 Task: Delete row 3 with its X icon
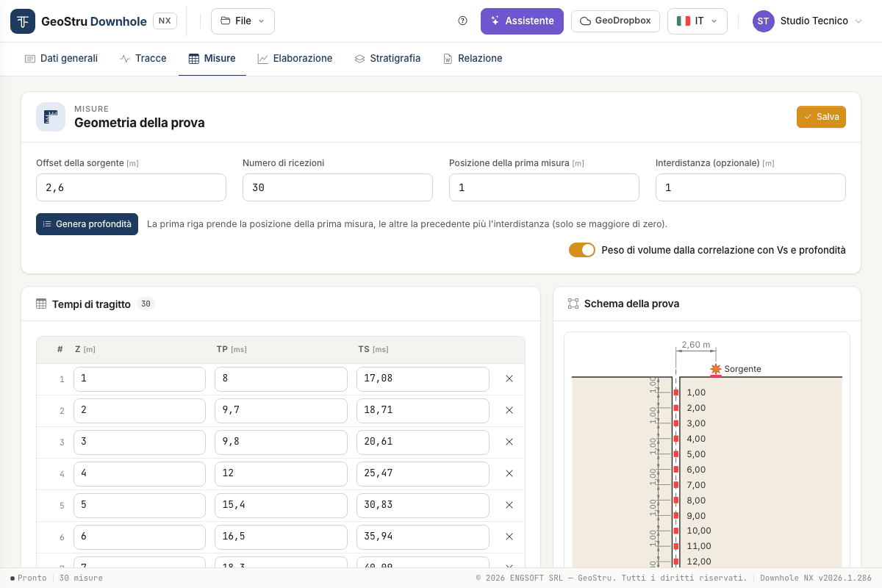coord(509,442)
